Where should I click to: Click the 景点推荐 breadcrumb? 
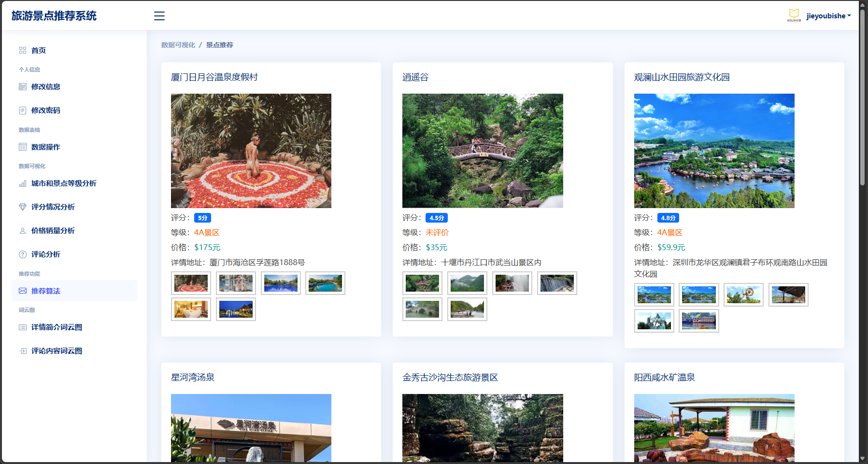(220, 45)
